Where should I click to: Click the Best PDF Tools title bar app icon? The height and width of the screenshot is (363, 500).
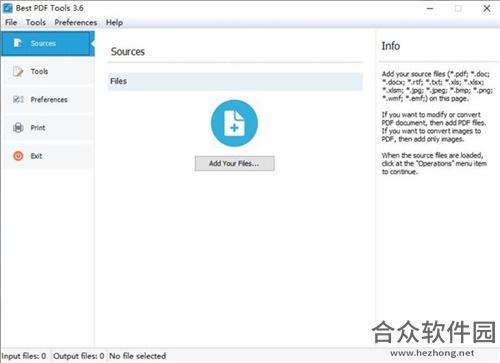pyautogui.click(x=8, y=8)
